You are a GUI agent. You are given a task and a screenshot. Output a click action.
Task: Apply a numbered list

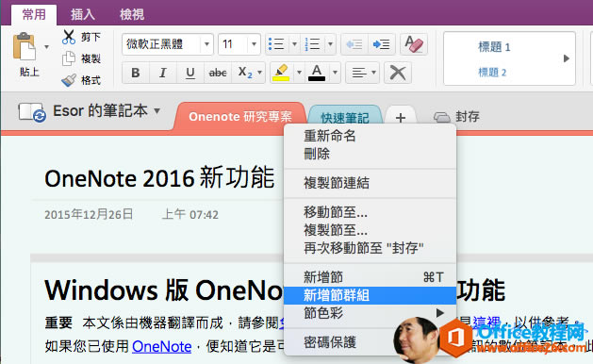pyautogui.click(x=312, y=44)
